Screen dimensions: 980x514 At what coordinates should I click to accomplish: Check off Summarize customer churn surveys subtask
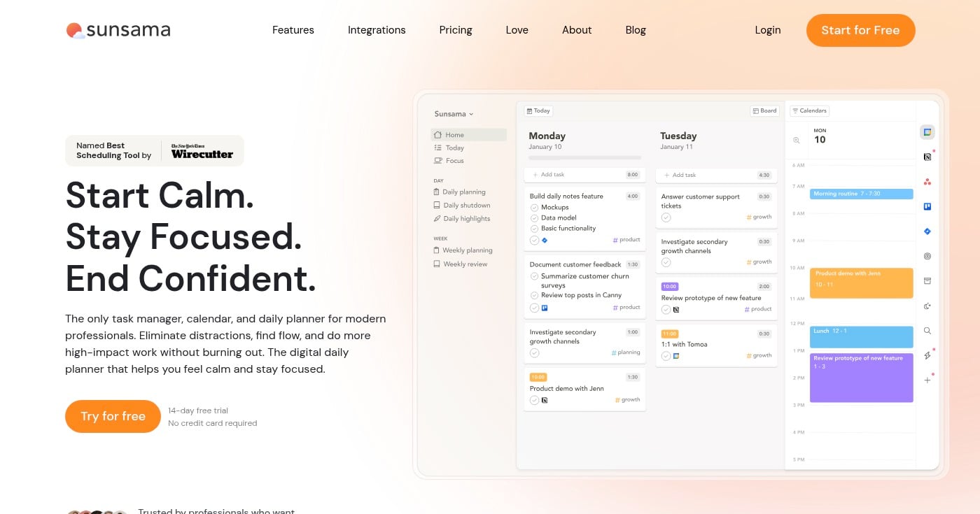click(x=534, y=276)
